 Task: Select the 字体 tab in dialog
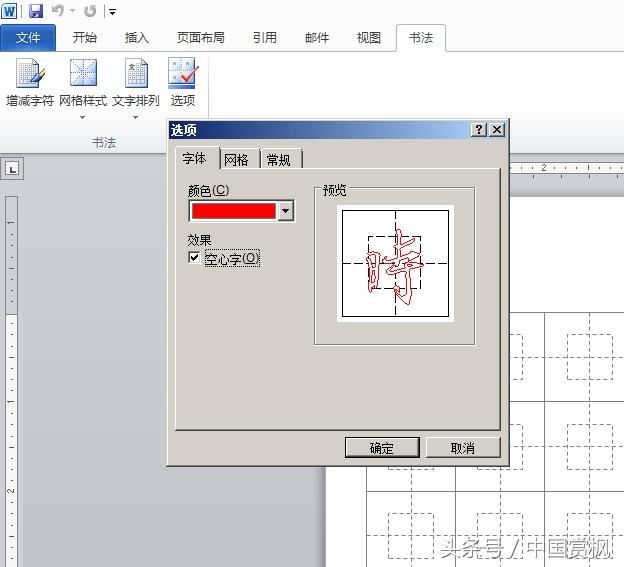coord(195,158)
